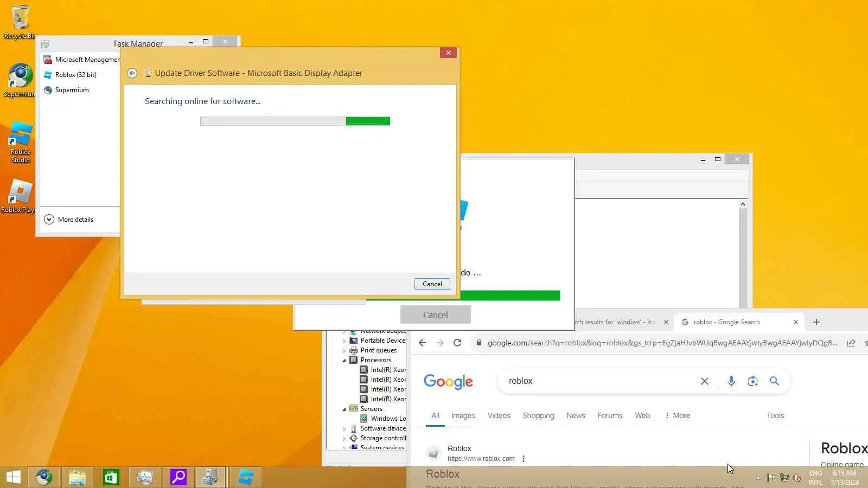Switch to the Videos results tab
This screenshot has width=868, height=488.
(x=499, y=416)
